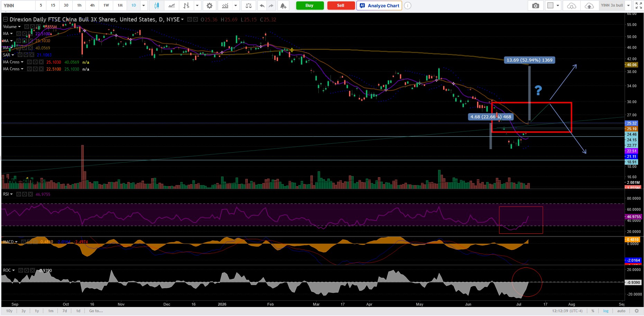The height and width of the screenshot is (316, 644).
Task: Add an alert with bell icon
Action: (283, 6)
